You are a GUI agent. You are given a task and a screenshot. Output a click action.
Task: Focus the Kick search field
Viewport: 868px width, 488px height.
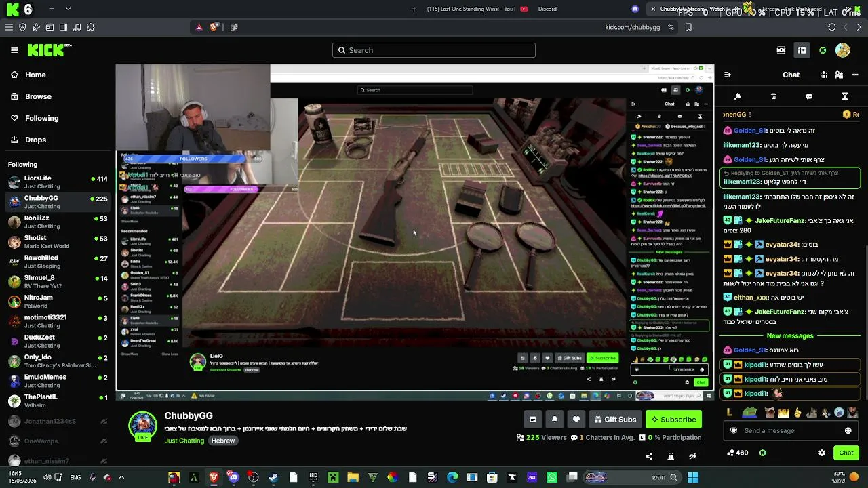click(x=434, y=50)
